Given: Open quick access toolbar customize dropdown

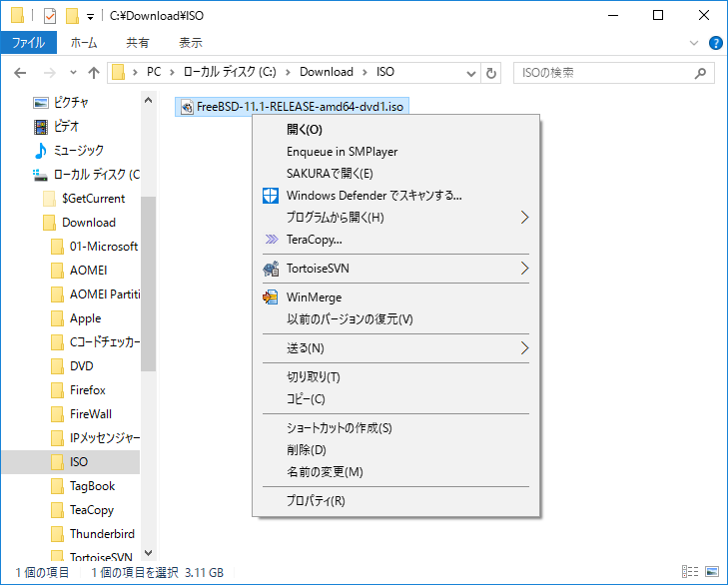Looking at the screenshot, I should (90, 17).
